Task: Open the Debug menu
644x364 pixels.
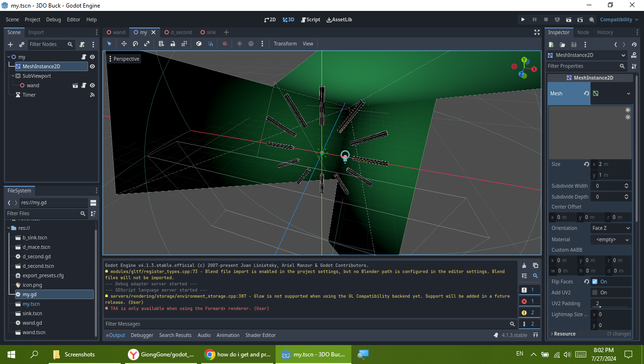Action: (54, 19)
